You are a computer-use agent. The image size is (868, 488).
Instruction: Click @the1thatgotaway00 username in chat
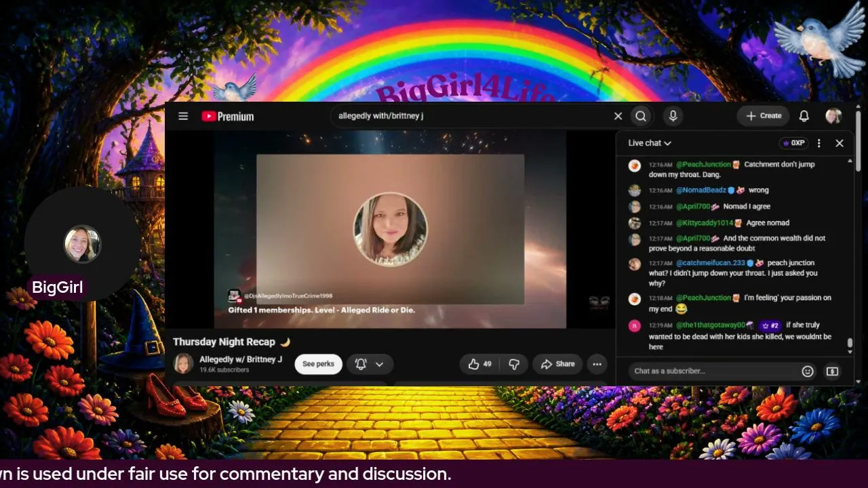point(711,325)
